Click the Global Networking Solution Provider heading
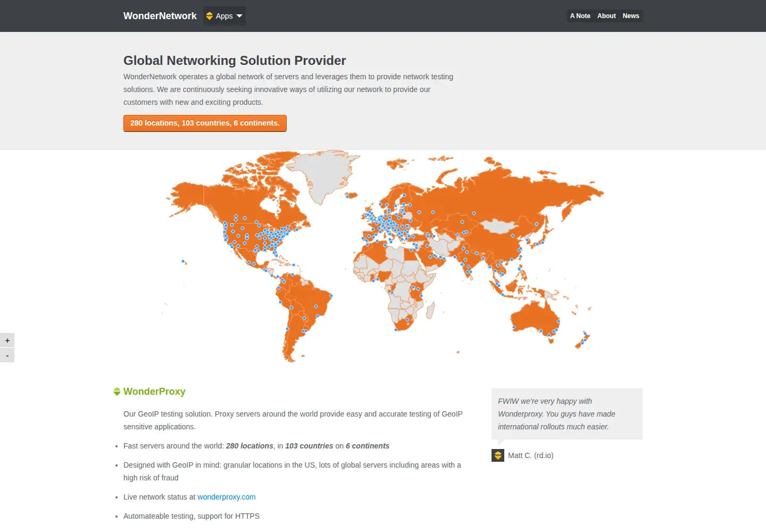766x532 pixels. (235, 61)
